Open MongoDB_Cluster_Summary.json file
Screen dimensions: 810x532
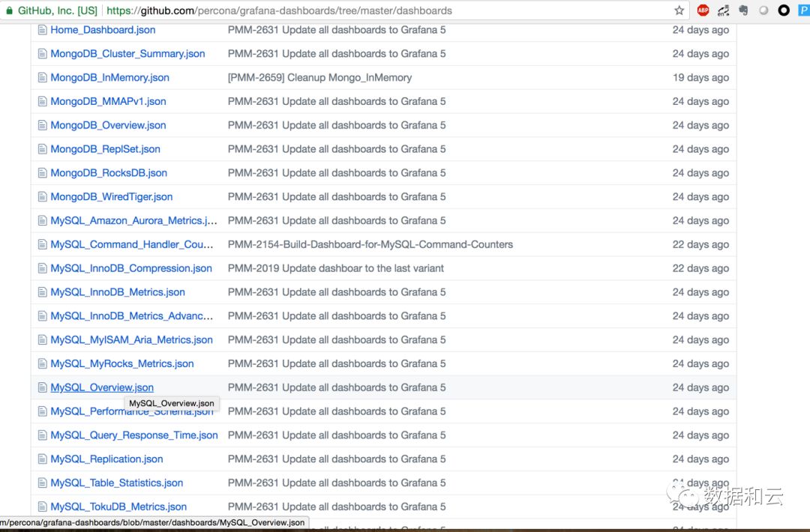click(x=127, y=54)
